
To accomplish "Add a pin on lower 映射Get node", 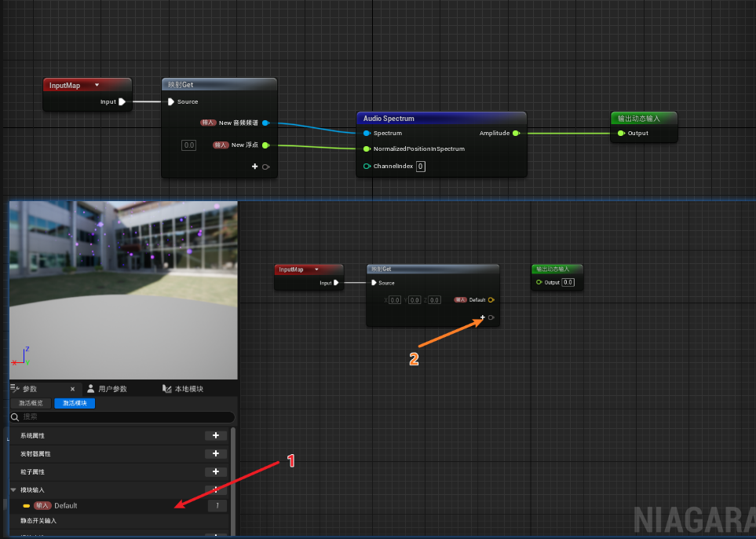I will [x=482, y=317].
